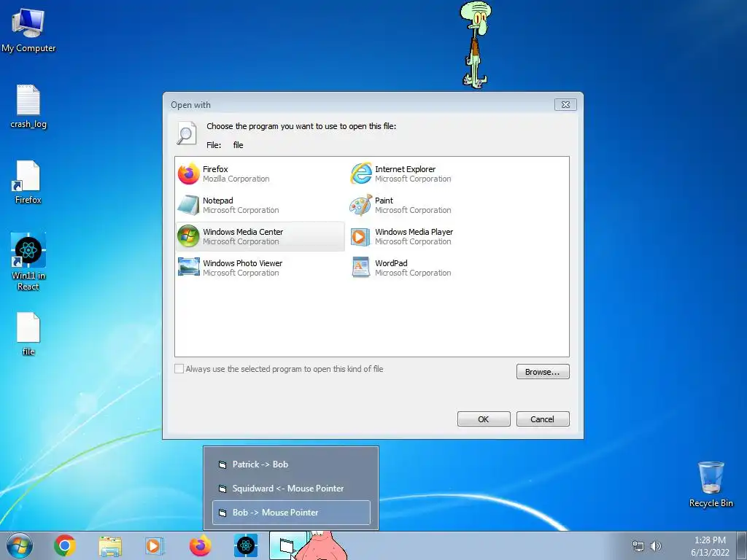Cancel the Open with dialog
The height and width of the screenshot is (560, 747).
(x=543, y=419)
